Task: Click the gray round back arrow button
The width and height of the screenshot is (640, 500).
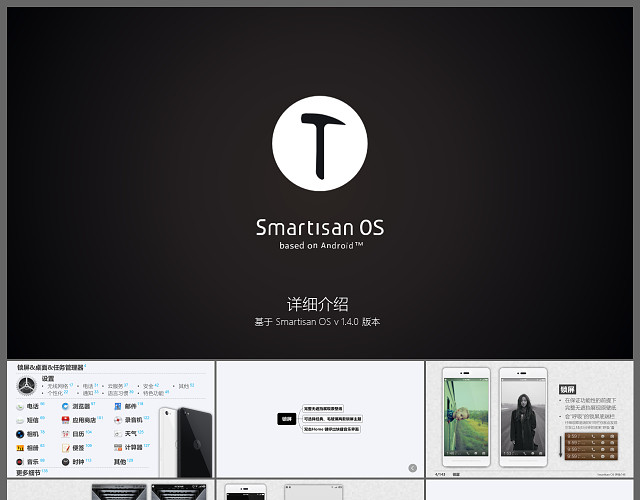Action: click(413, 468)
